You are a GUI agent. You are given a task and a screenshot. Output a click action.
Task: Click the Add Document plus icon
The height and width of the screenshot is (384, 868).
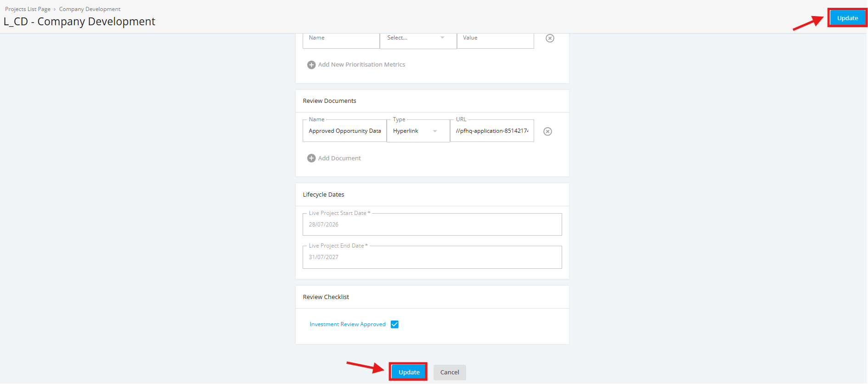pyautogui.click(x=311, y=158)
